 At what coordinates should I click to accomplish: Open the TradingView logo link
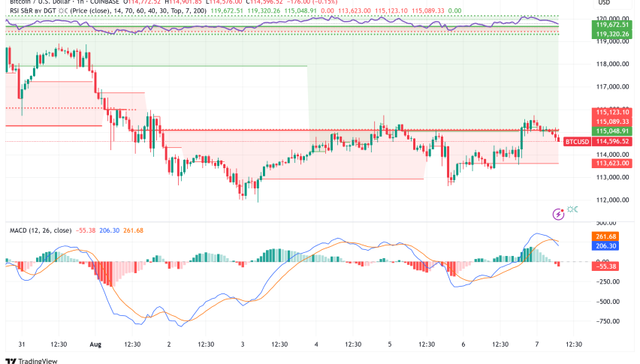click(32, 361)
